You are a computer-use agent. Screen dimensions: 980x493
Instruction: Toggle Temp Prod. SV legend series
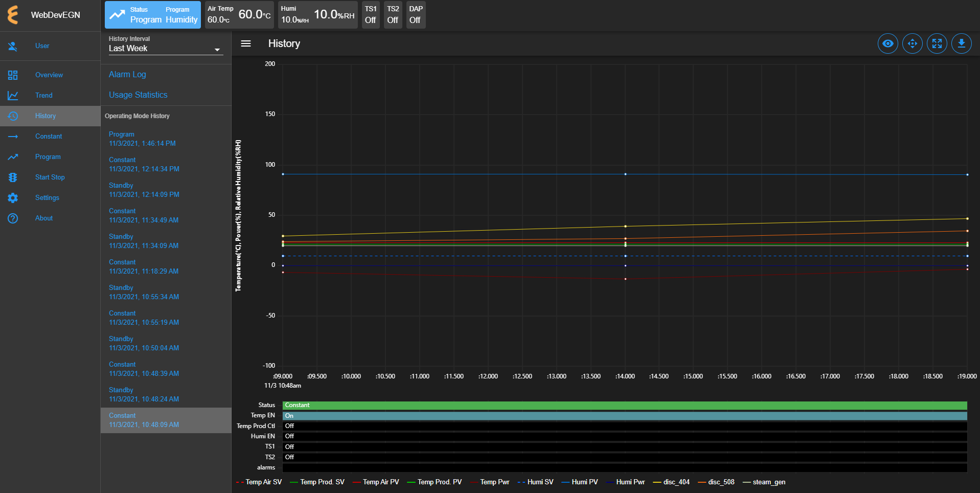(x=317, y=482)
